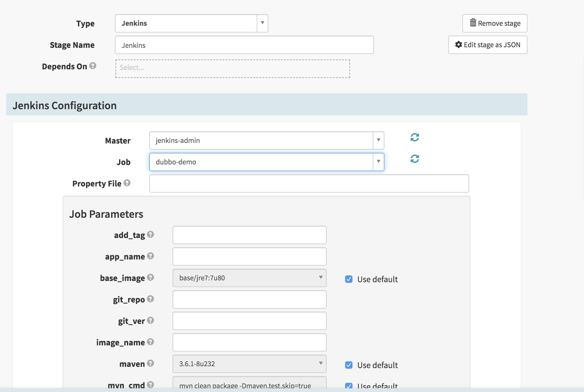Screen dimensions: 584x392
Task: Refresh the Master list icon
Action: tap(415, 137)
